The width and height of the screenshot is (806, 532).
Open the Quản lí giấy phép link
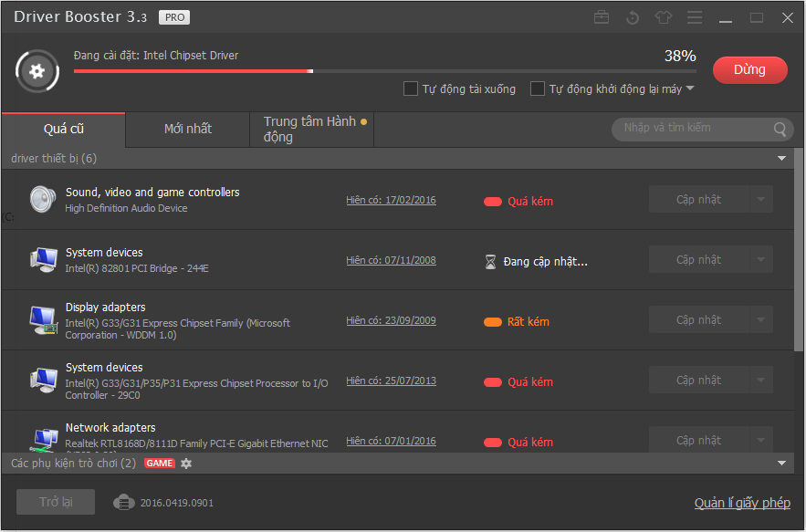[x=742, y=503]
